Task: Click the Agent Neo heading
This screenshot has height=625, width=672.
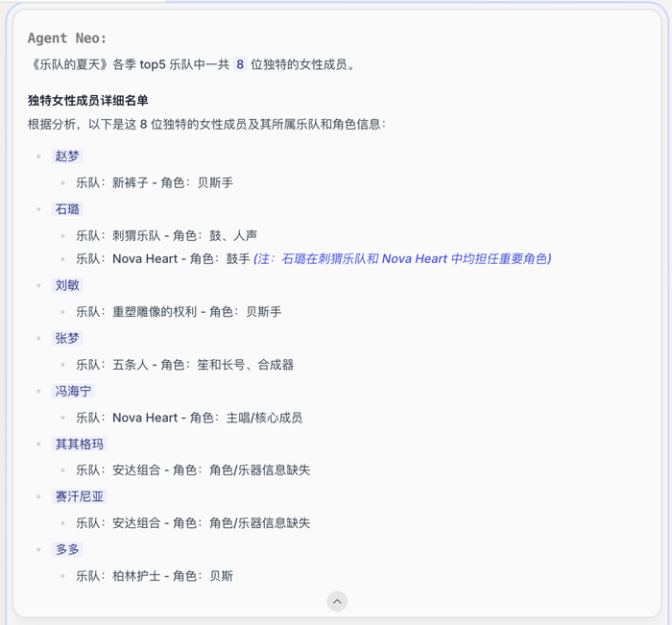Action: point(67,37)
